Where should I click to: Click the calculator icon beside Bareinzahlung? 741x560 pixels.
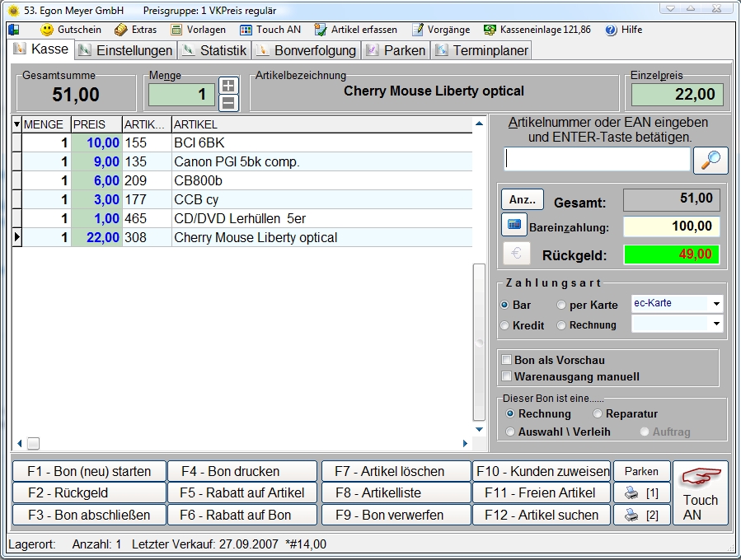[x=514, y=225]
